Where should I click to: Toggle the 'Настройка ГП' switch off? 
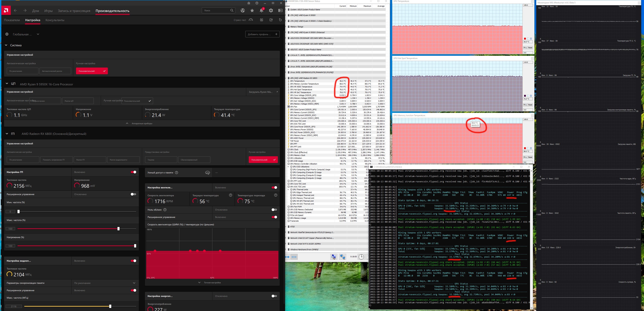coord(133,172)
